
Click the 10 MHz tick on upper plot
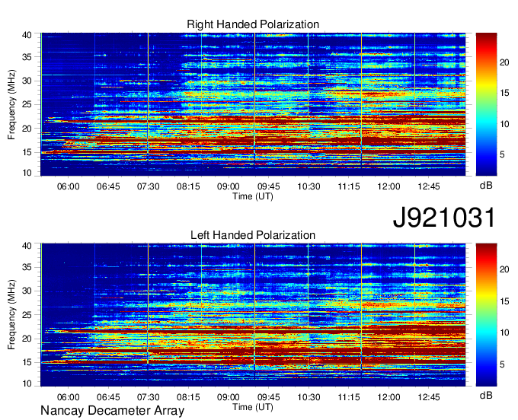(27, 173)
